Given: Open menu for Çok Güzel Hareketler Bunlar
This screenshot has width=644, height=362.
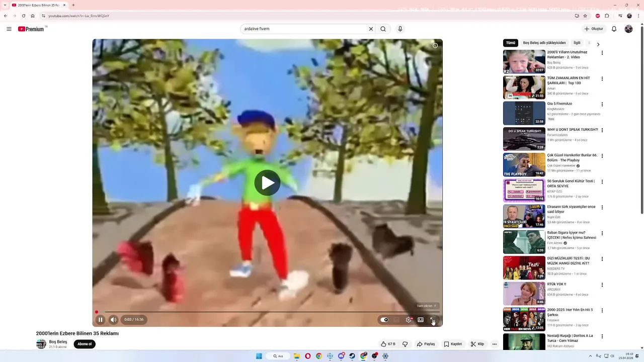Looking at the screenshot, I should 602,156.
